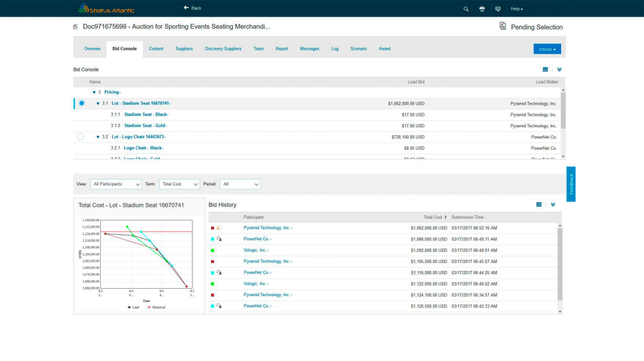
Task: Click Bid History vertical scrollbar thumb
Action: pos(560,264)
